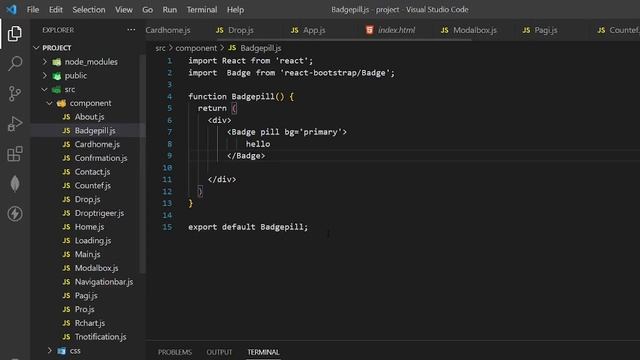The image size is (640, 360).
Task: Click the css folder icon
Action: [x=62, y=351]
